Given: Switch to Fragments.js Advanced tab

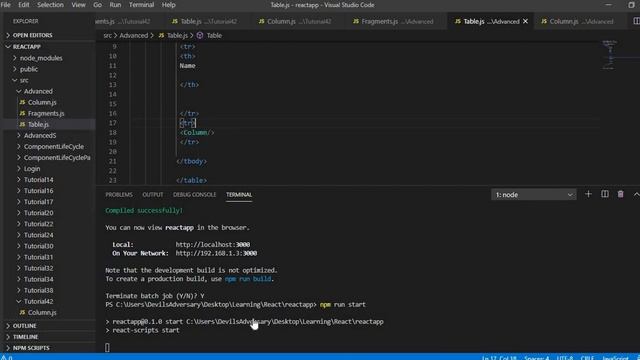Looking at the screenshot, I should (x=394, y=21).
